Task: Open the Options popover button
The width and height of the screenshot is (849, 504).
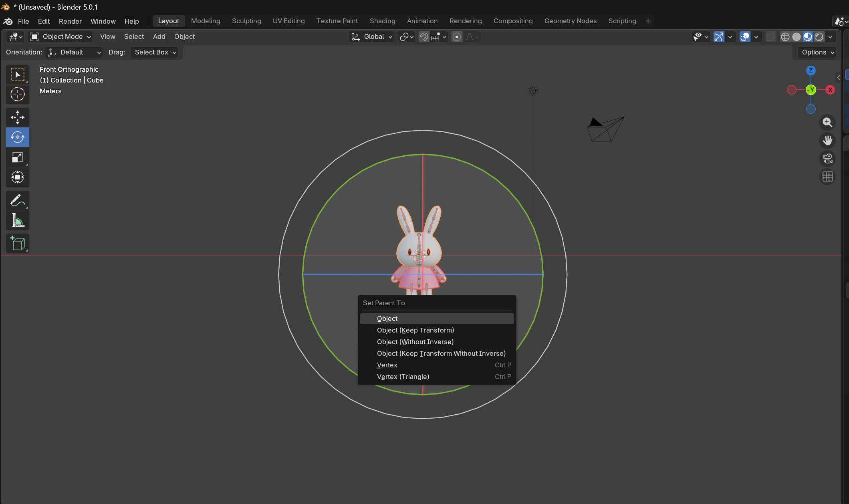Action: click(817, 52)
